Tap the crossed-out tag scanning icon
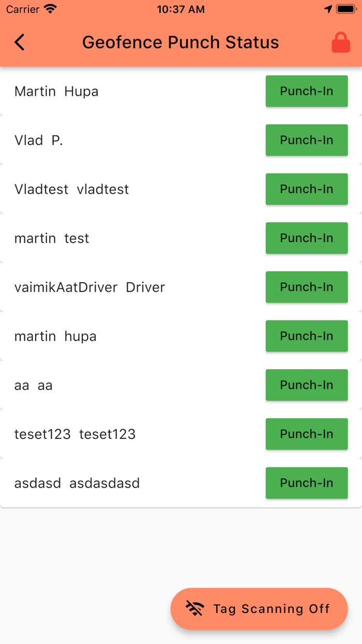The width and height of the screenshot is (362, 644). coord(195,609)
